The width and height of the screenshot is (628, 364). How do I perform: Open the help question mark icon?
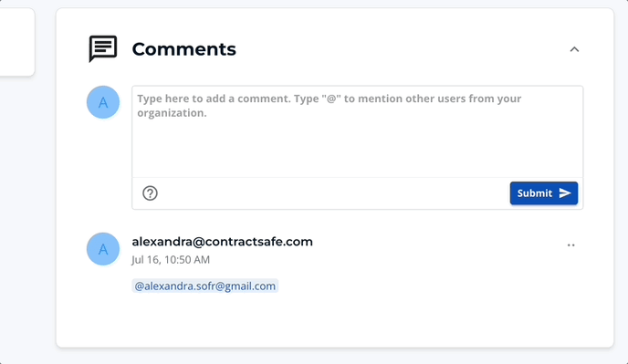tap(150, 193)
